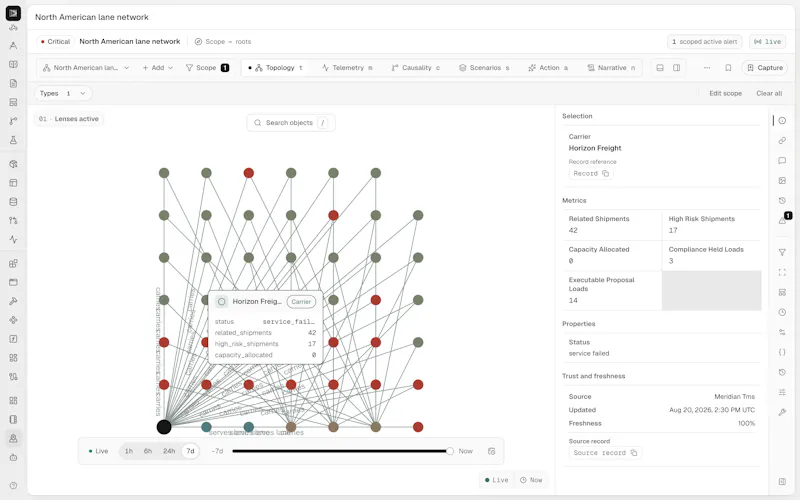Click the 01 Lenses active chip

[69, 119]
